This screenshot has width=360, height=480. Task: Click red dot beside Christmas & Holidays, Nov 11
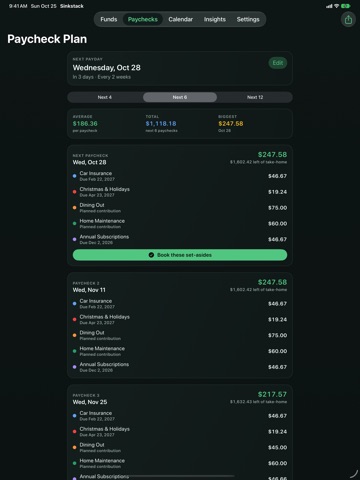click(74, 320)
